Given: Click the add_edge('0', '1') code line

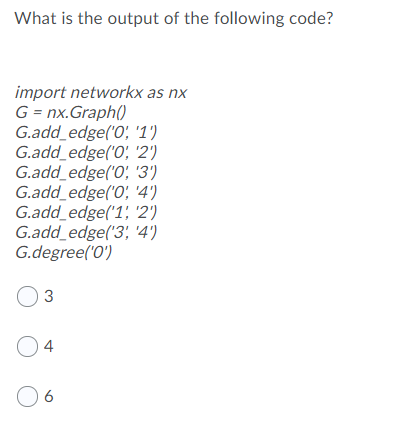Looking at the screenshot, I should [86, 133].
